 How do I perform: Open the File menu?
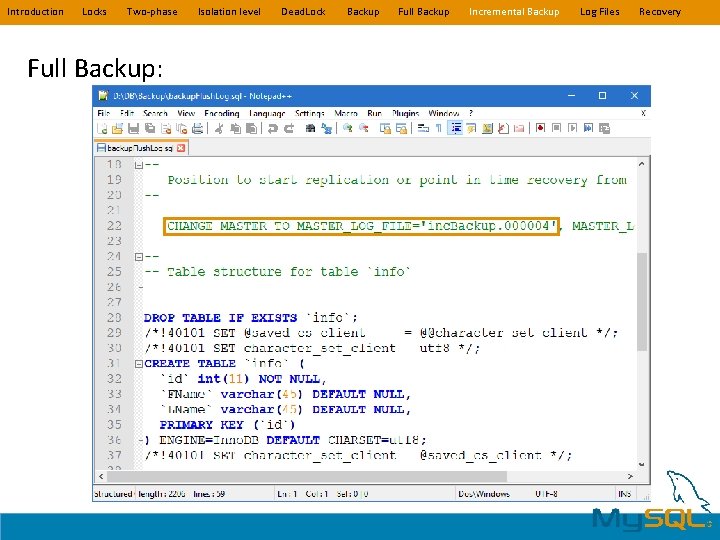point(103,113)
